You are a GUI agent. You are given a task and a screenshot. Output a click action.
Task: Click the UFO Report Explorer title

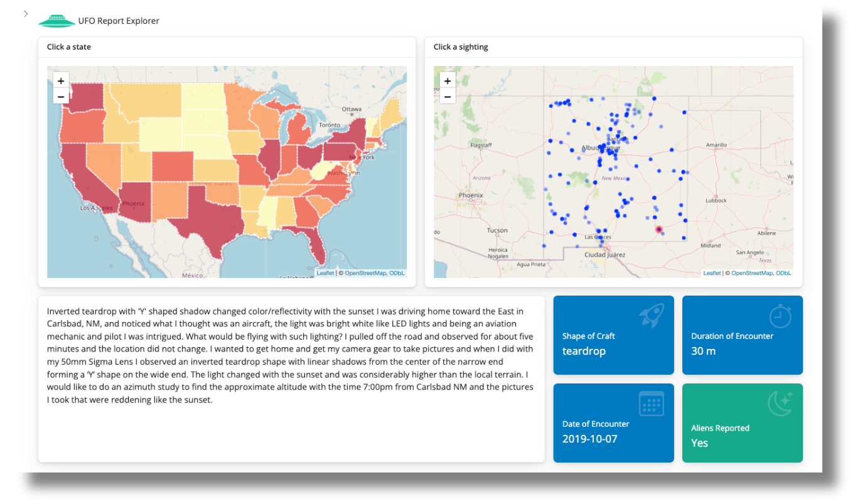pyautogui.click(x=119, y=21)
